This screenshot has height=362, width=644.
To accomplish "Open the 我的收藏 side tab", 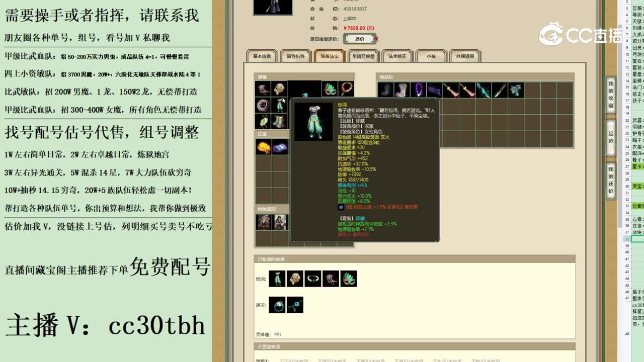I will [x=611, y=95].
